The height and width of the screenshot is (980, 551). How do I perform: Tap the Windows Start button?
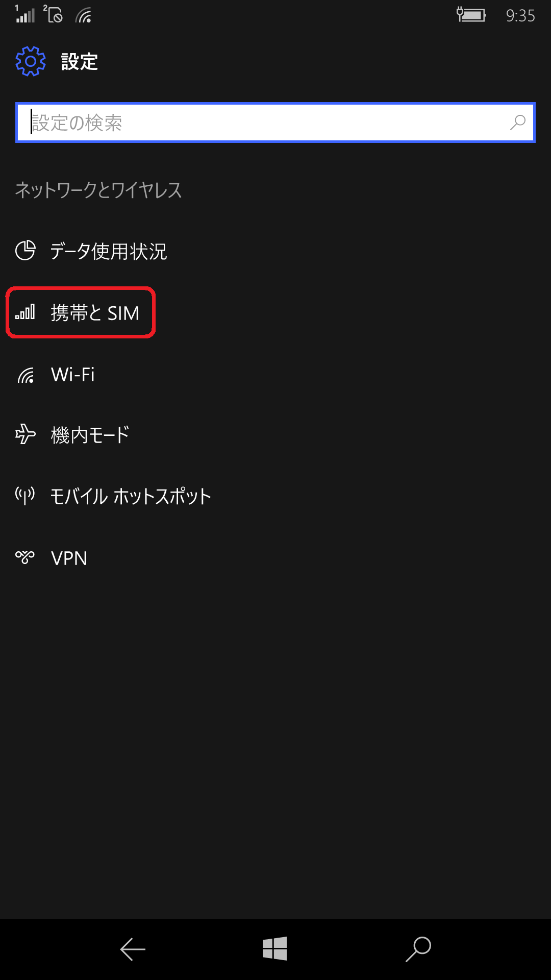pos(275,949)
